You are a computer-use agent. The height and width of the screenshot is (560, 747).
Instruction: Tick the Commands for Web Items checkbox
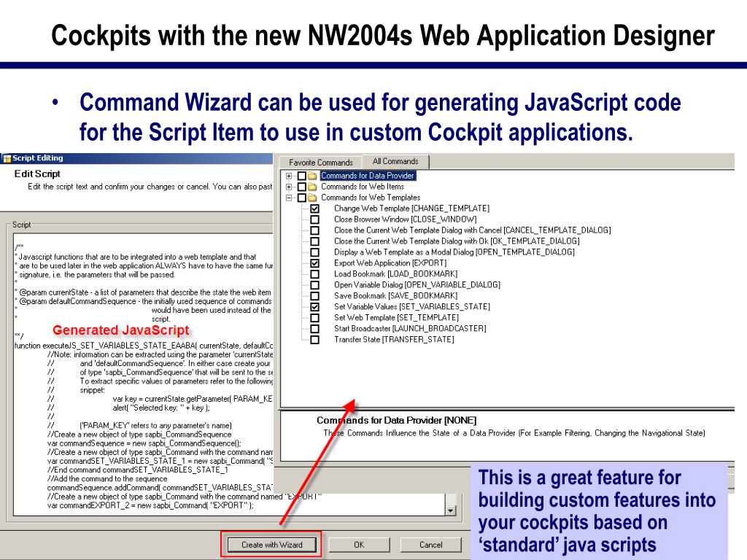pos(301,187)
